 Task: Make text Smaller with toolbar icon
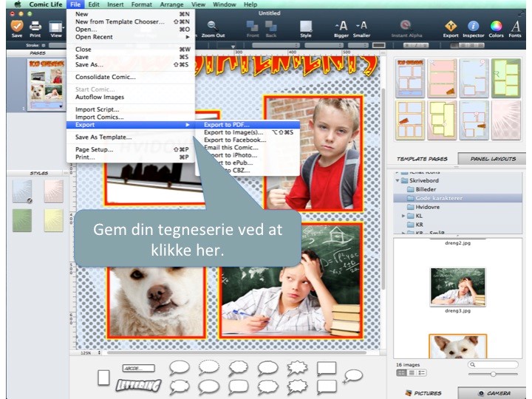pos(361,26)
